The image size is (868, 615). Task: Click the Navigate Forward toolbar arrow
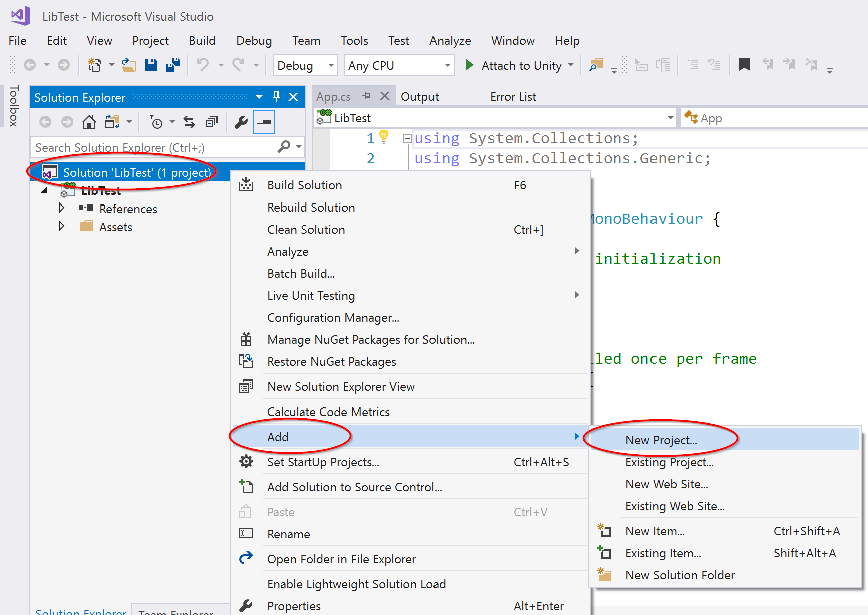pyautogui.click(x=64, y=65)
